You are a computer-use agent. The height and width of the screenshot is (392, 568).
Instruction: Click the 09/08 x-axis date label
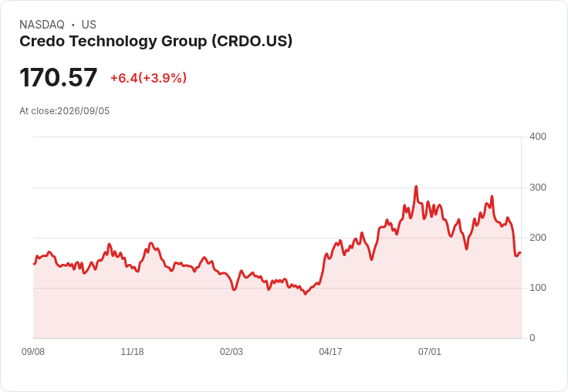tap(33, 352)
